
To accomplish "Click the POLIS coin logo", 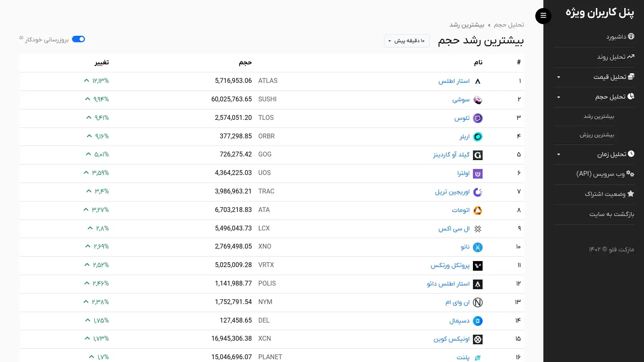I will coord(478,284).
